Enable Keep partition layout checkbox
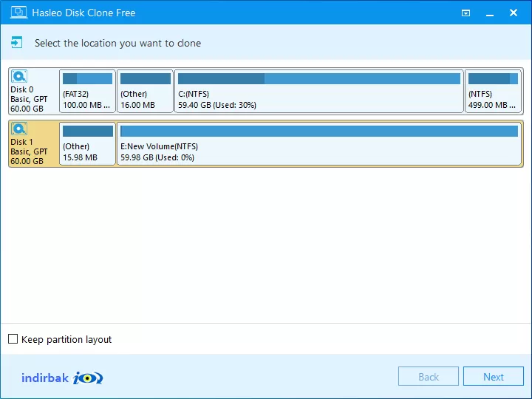This screenshot has width=532, height=399. [x=13, y=339]
